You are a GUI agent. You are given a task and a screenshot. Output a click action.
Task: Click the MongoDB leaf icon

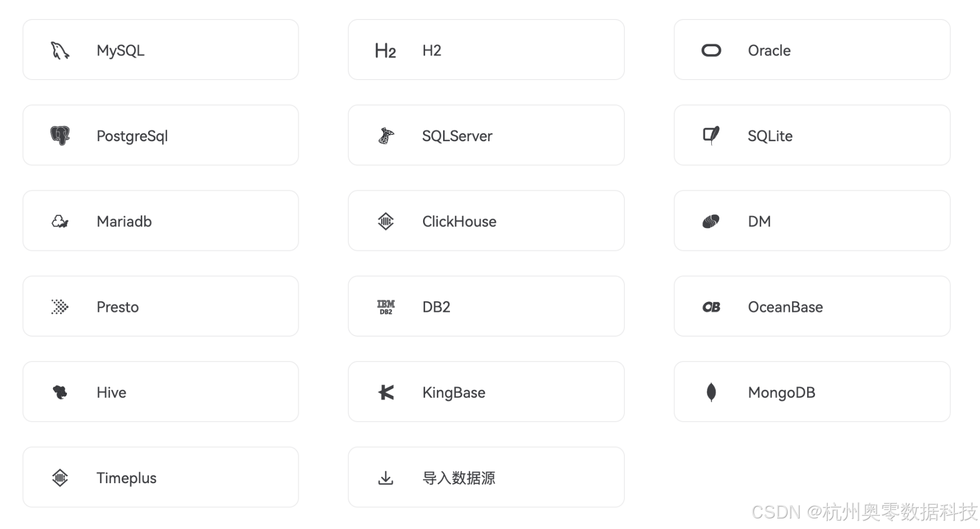711,392
